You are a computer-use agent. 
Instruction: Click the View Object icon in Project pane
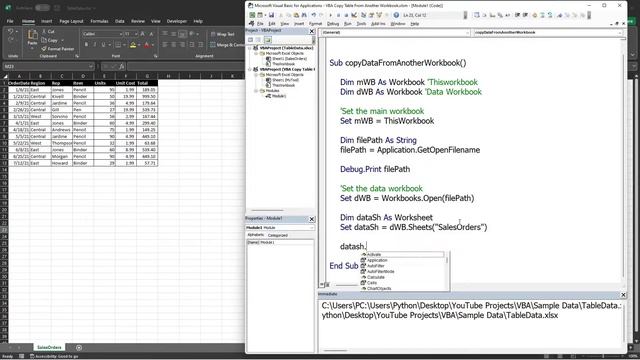point(258,40)
